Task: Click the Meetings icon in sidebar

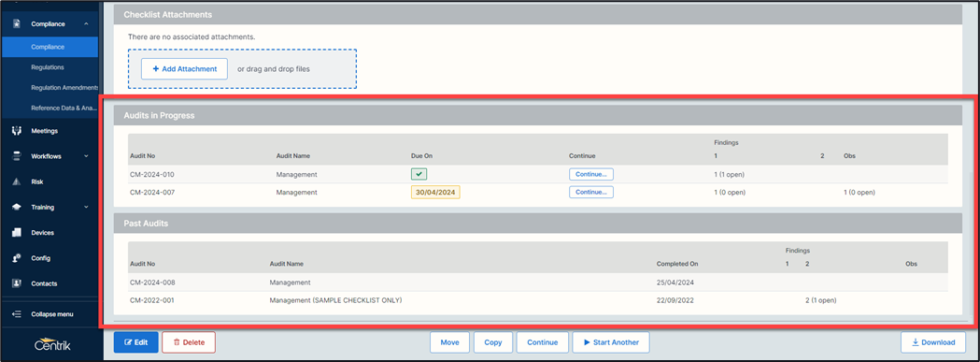Action: click(17, 131)
